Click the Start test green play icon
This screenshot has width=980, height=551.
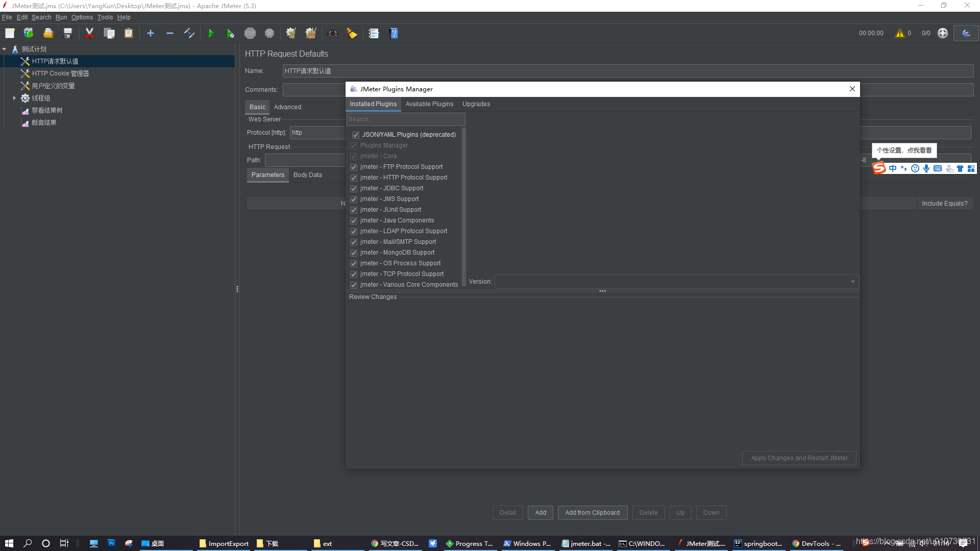tap(211, 34)
